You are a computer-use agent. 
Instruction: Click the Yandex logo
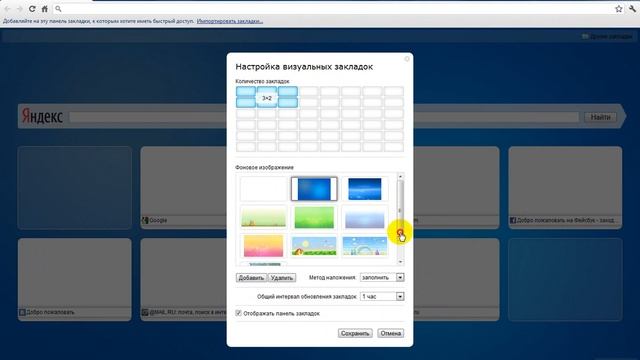42,116
